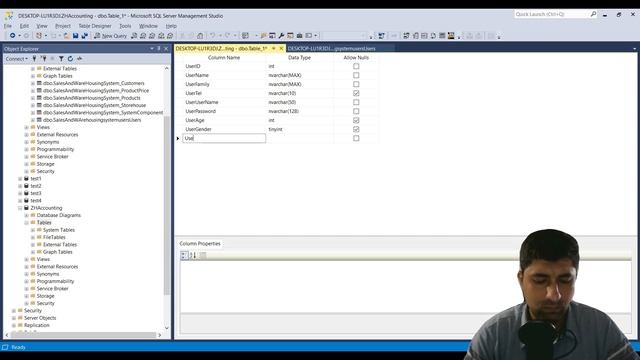Expand the System Tables folder
640x360 pixels.
33,230
